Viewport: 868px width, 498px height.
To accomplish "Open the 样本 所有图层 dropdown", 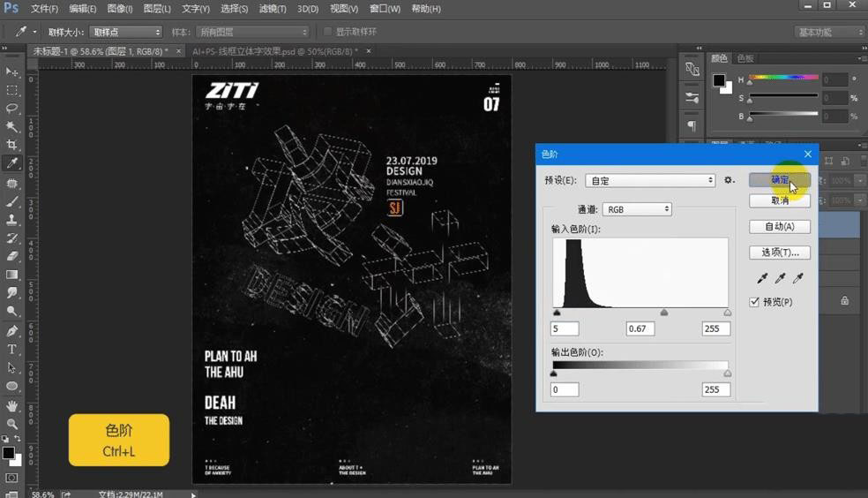I will (x=252, y=32).
